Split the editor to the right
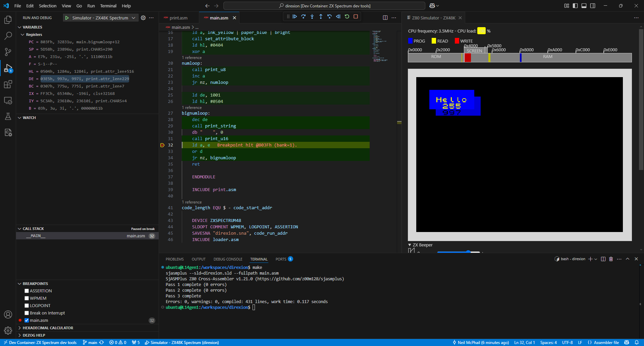644x346 pixels. (385, 18)
